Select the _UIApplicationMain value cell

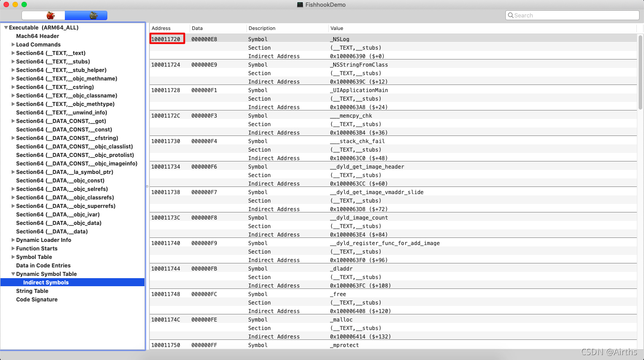359,90
